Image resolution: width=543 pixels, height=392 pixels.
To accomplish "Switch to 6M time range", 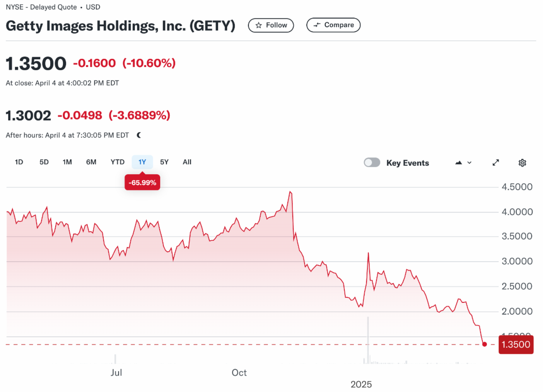I will click(91, 162).
